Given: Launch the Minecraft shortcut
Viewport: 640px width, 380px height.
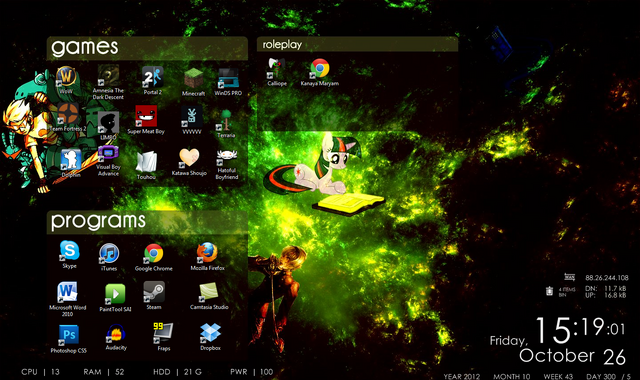Looking at the screenshot, I should 193,82.
